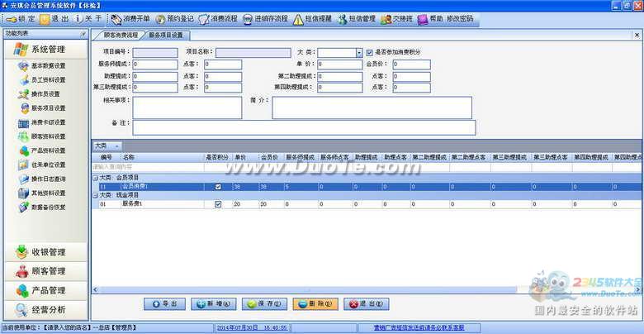The height and width of the screenshot is (334, 644).
Task: Open the 大类 combo box dropdown
Action: click(x=359, y=53)
